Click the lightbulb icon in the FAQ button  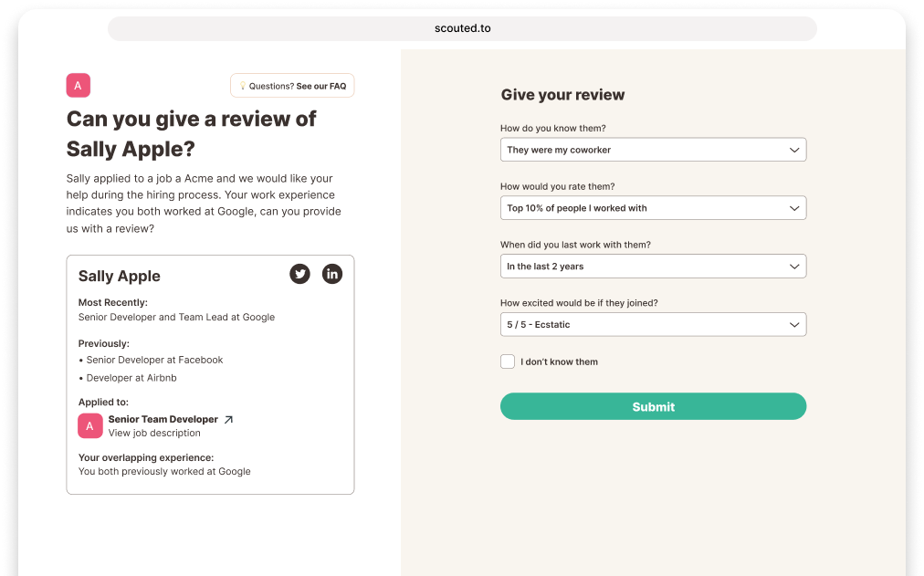coord(243,87)
